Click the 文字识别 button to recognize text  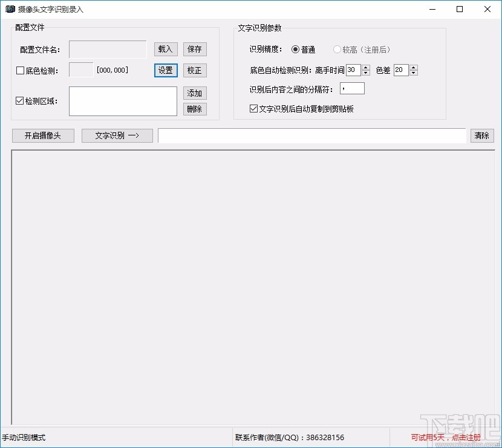pyautogui.click(x=117, y=135)
